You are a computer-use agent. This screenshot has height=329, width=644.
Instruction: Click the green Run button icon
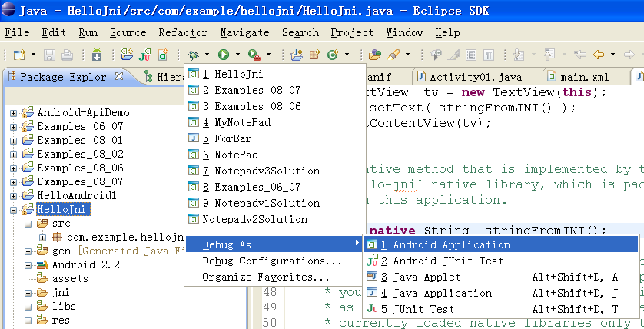click(224, 55)
